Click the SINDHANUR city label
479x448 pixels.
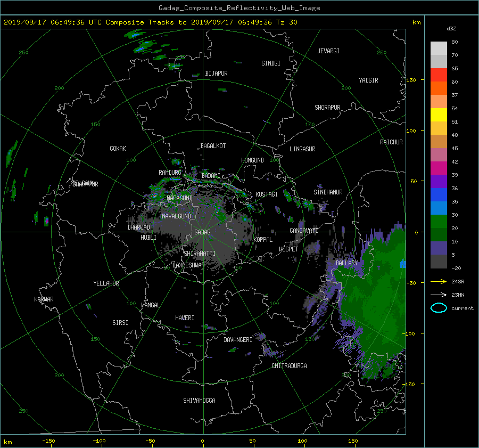tap(328, 192)
